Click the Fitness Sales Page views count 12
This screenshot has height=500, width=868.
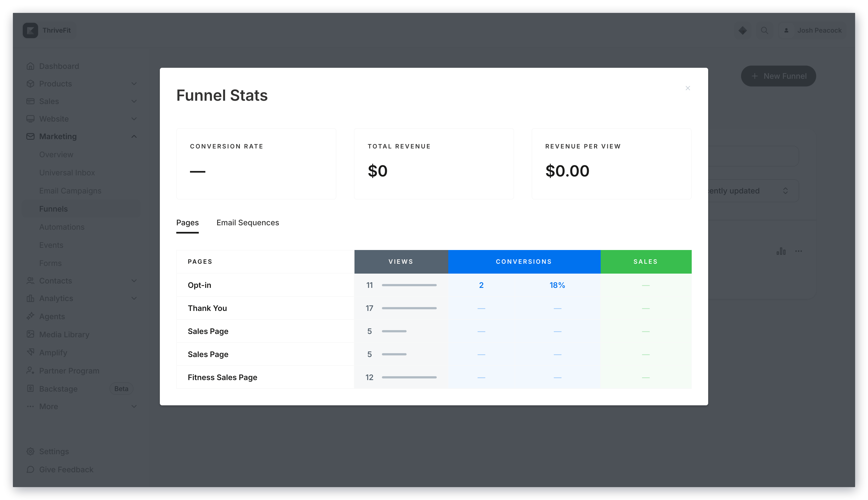point(369,377)
